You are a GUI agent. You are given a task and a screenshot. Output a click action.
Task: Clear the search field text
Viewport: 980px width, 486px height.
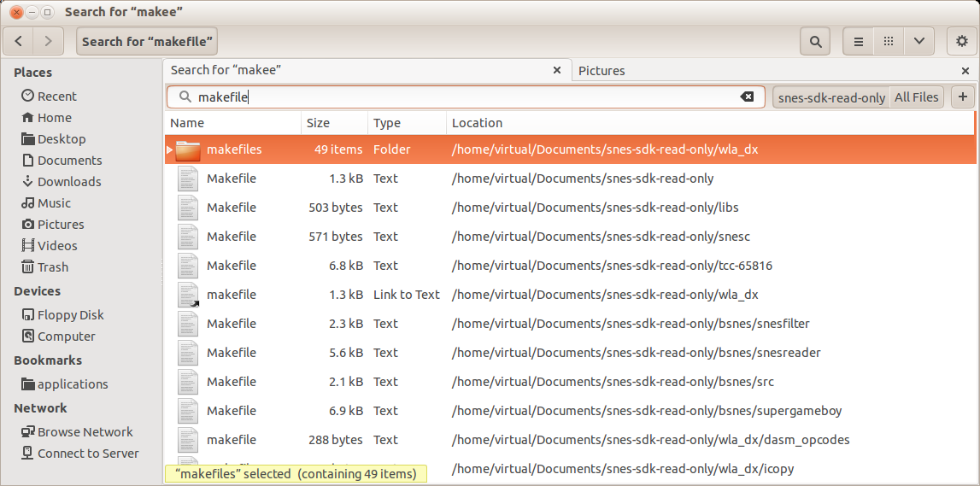[747, 97]
